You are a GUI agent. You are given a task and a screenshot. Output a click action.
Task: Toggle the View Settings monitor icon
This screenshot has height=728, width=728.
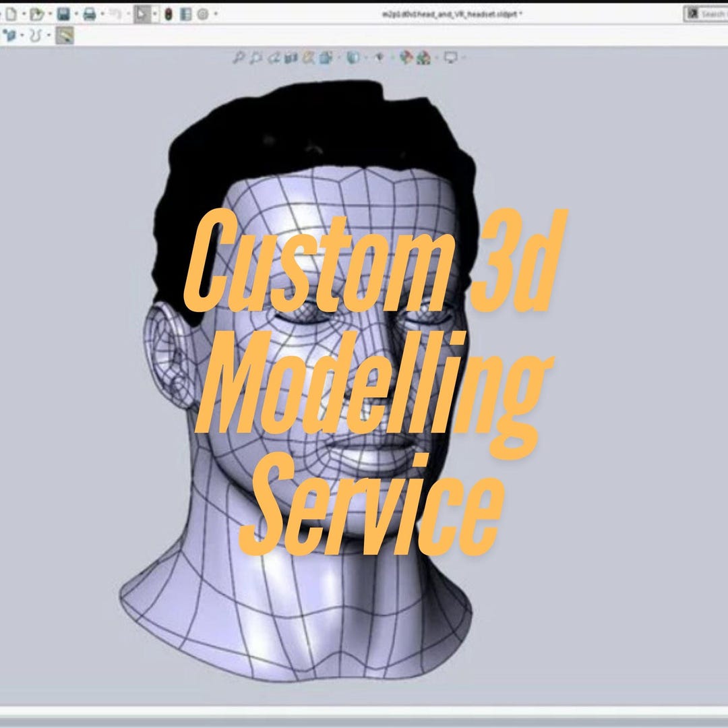[x=450, y=57]
